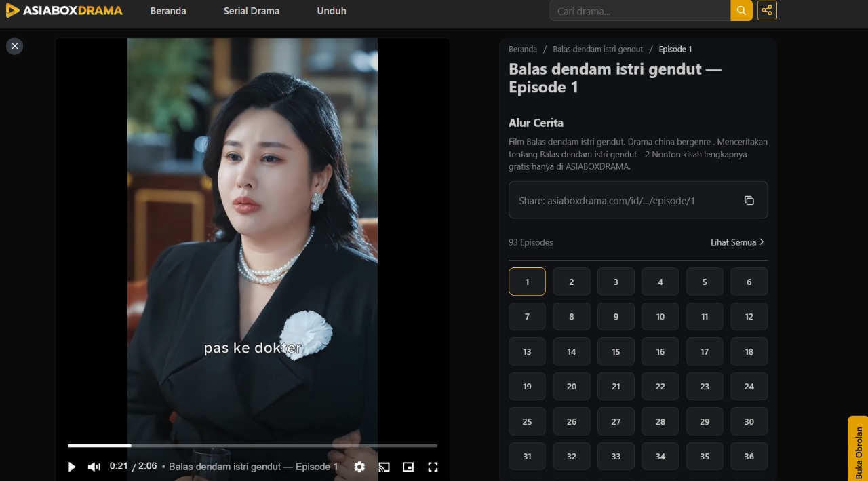Click the ASIABOXDRAMA logo
Screen dimensions: 868x481
(x=64, y=11)
